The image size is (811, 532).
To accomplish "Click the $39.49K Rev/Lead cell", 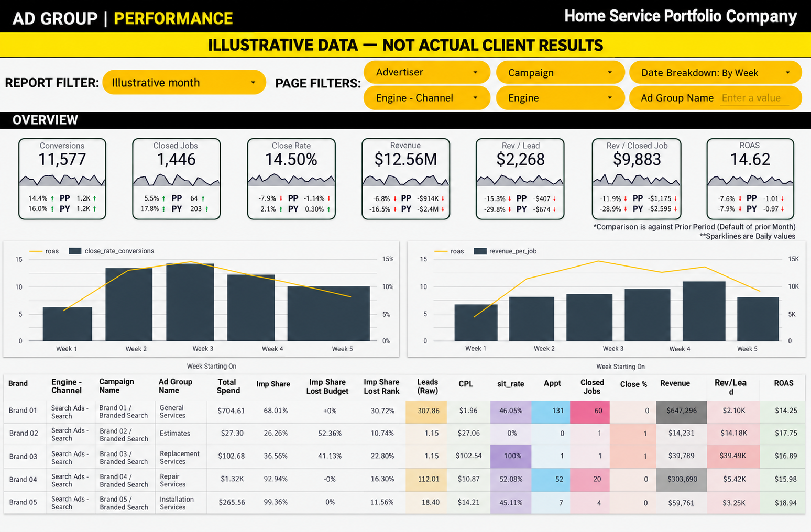I will (733, 456).
